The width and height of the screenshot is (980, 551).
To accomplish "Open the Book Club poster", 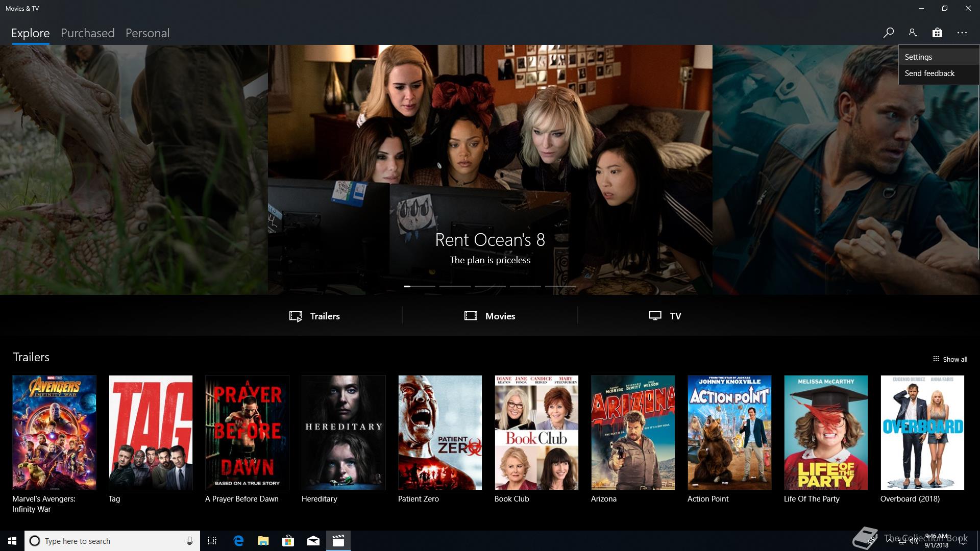I will click(536, 433).
